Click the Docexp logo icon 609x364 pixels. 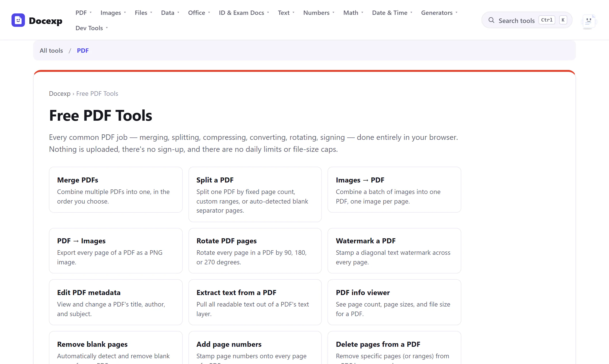click(18, 20)
